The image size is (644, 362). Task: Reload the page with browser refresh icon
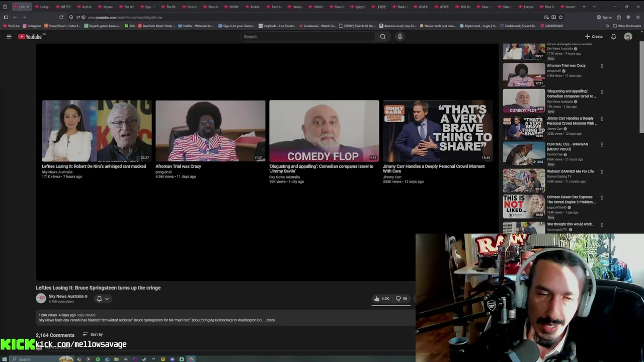[x=61, y=17]
